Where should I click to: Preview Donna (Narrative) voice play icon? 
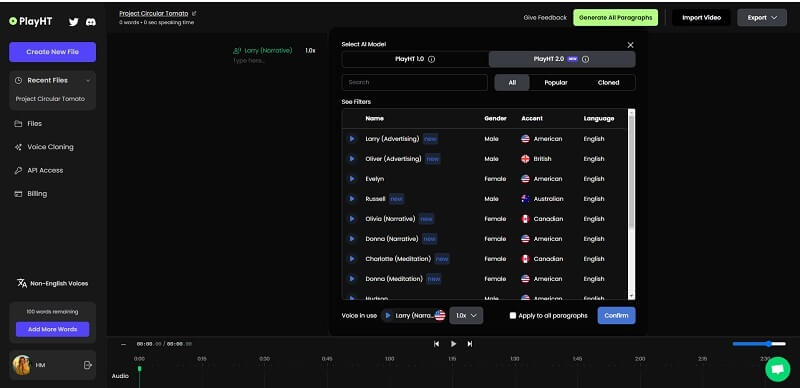point(352,238)
